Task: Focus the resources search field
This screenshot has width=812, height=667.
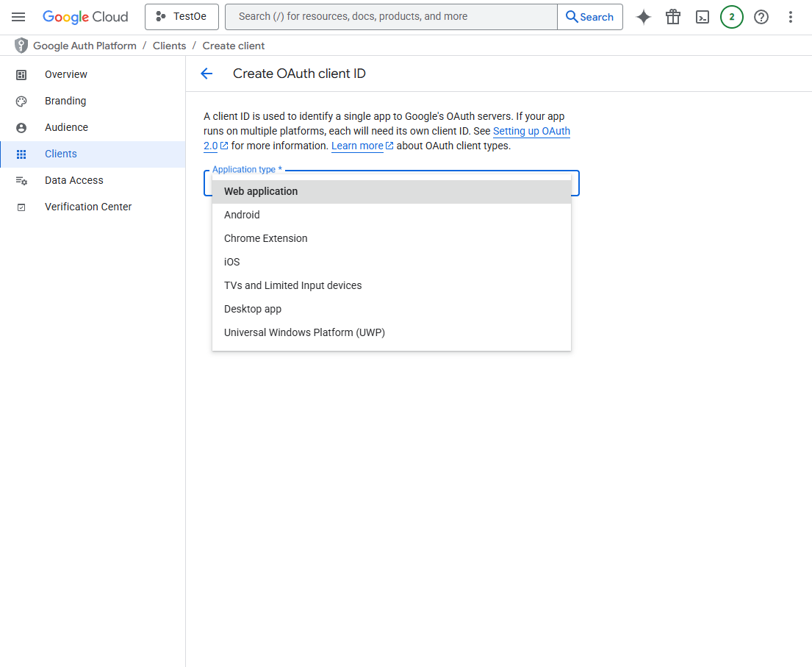Action: [x=391, y=17]
